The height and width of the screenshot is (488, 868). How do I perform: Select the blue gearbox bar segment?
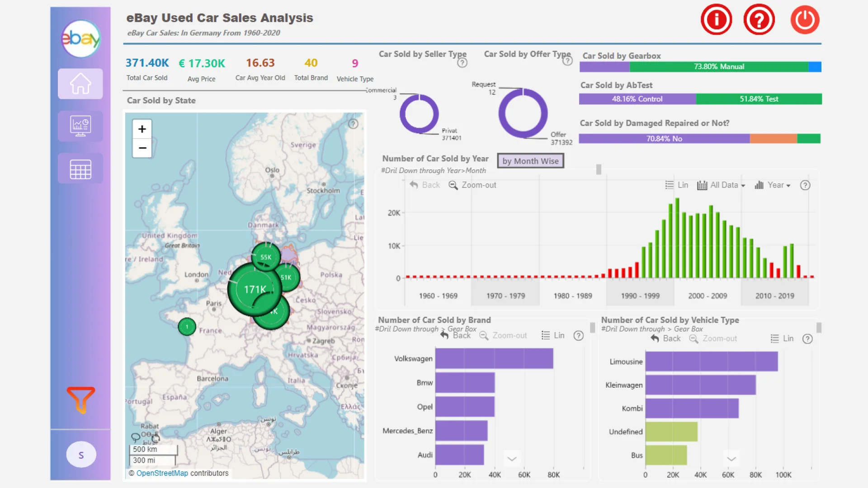(815, 67)
